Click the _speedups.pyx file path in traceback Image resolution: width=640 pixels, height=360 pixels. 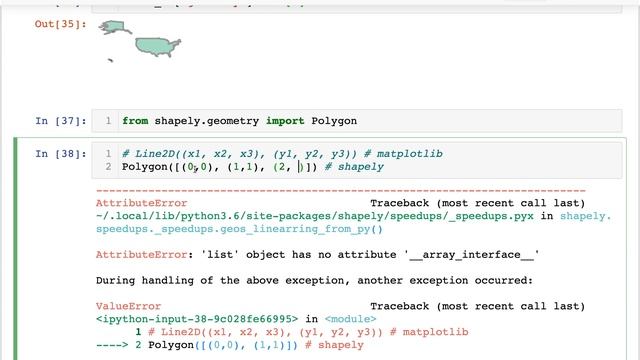pyautogui.click(x=315, y=216)
